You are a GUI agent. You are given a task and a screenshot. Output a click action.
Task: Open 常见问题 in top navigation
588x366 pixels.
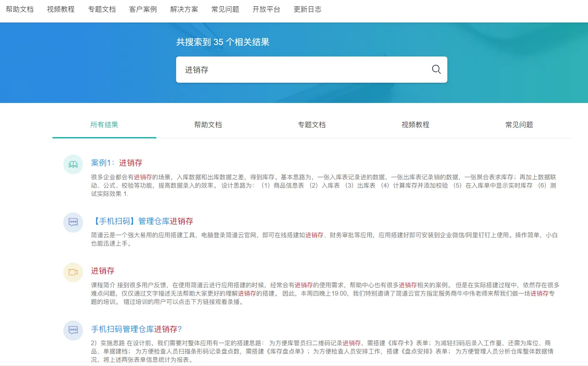pos(225,9)
